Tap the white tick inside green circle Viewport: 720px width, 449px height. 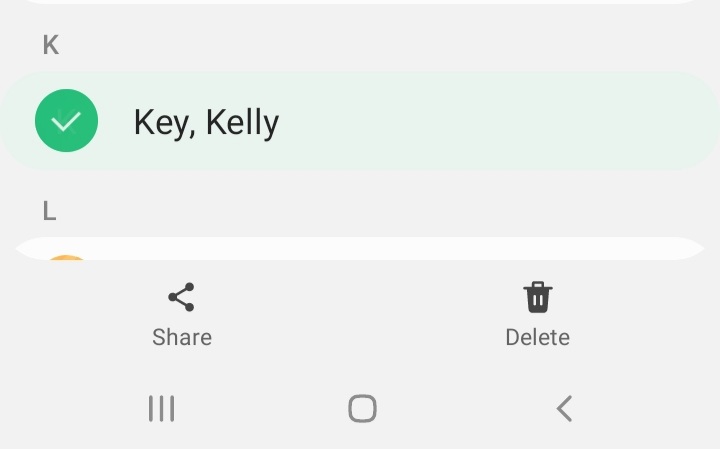(66, 122)
